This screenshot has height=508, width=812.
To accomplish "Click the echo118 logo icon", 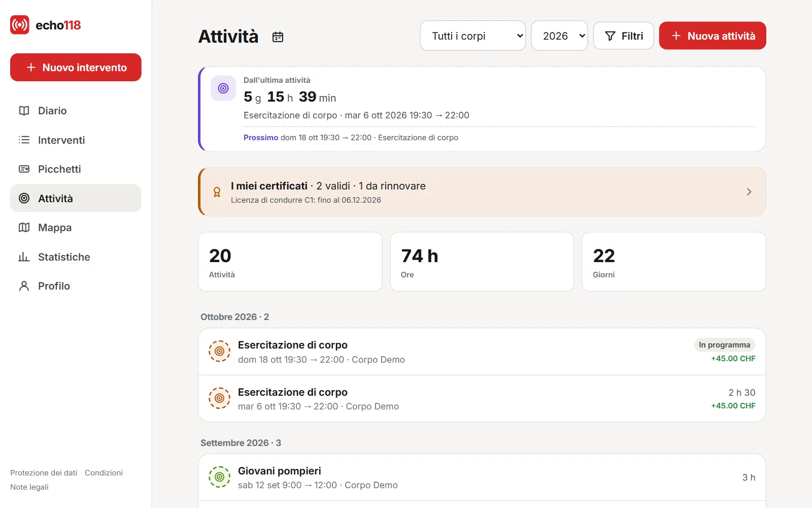I will [x=20, y=25].
